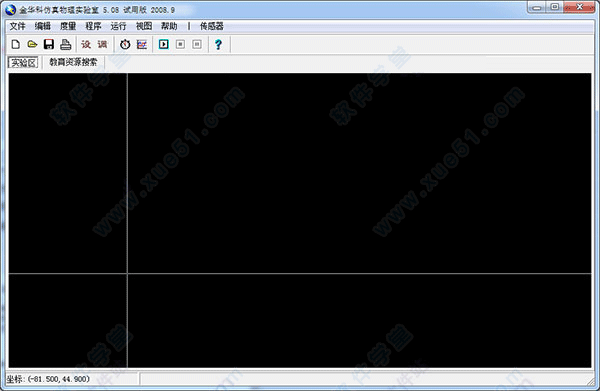This screenshot has width=600, height=391.
Task: Switch to the 教育资源搜索 tab
Action: pos(73,62)
